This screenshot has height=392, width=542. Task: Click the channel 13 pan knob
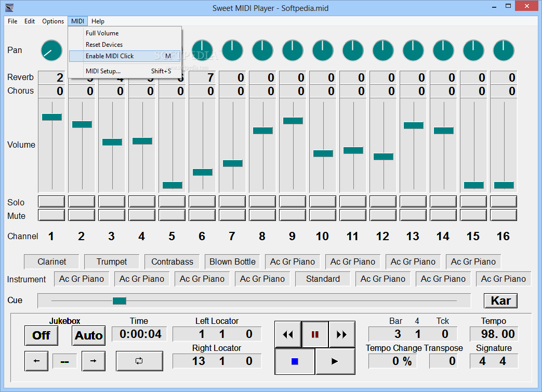(413, 50)
